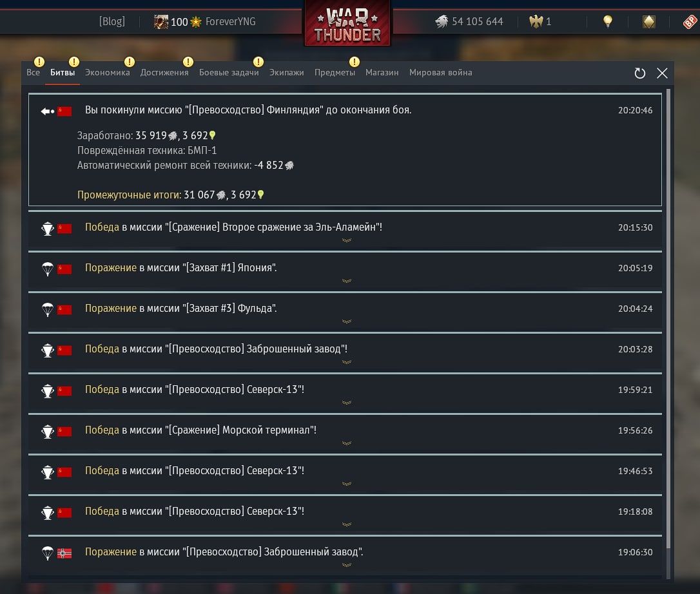Switch to the Экономика tab
This screenshot has width=700, height=594.
coord(107,72)
